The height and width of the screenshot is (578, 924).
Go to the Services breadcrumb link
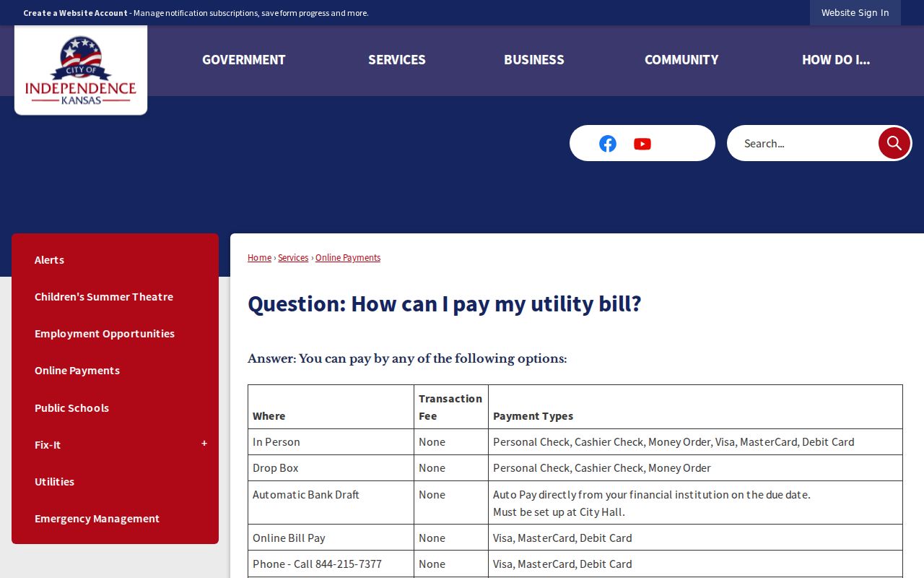coord(293,258)
